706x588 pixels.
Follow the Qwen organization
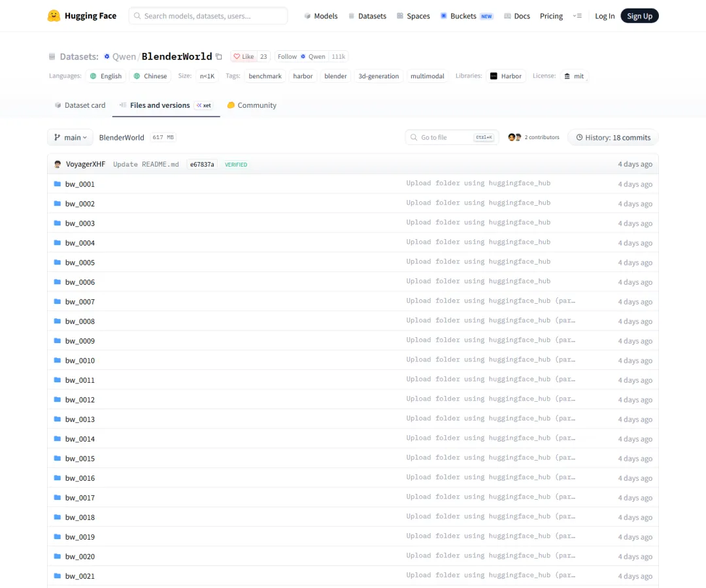(301, 57)
